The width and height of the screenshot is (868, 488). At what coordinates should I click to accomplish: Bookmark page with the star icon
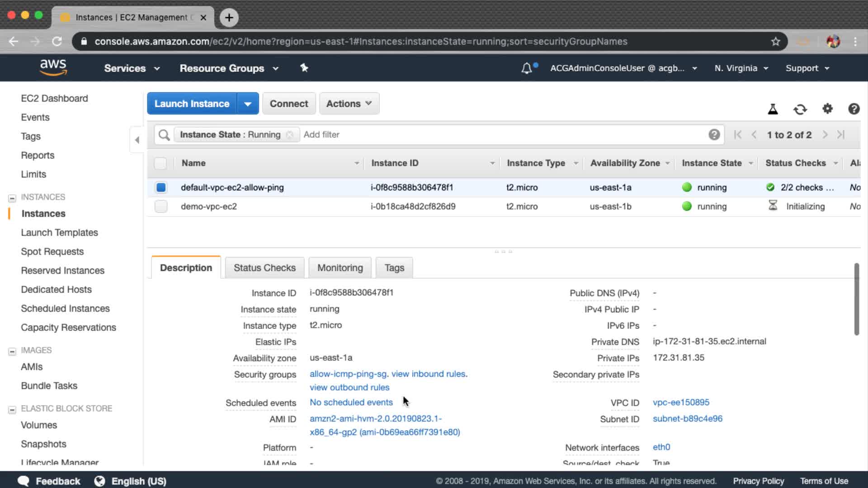[776, 42]
